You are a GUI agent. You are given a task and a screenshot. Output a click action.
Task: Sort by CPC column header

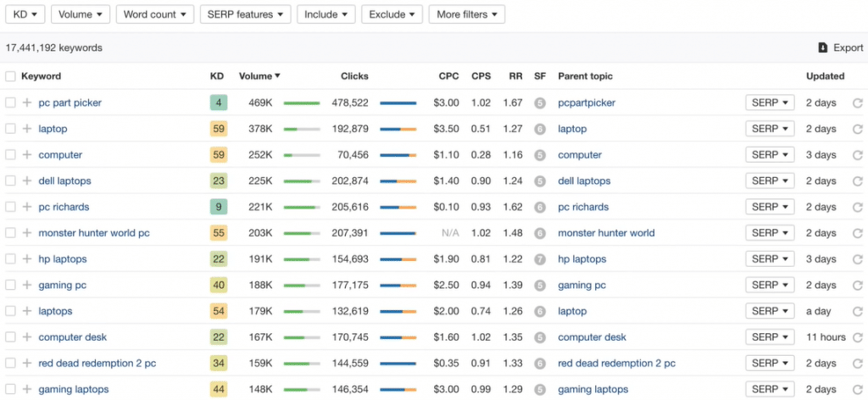tap(448, 76)
